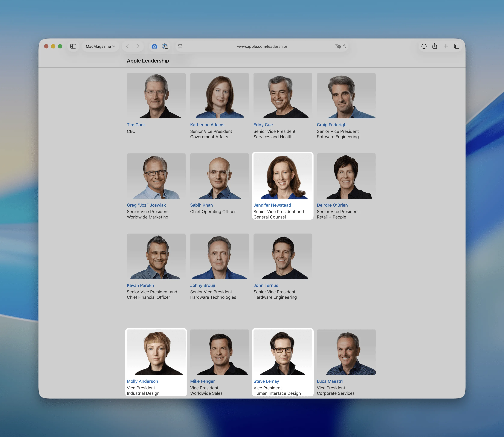
Task: Click Tim Cook's portrait photo
Action: (156, 96)
